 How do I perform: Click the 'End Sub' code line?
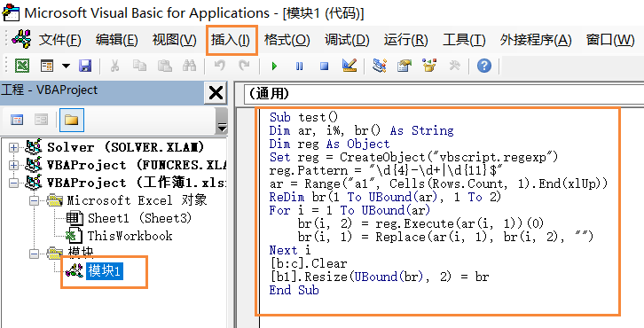click(x=295, y=290)
